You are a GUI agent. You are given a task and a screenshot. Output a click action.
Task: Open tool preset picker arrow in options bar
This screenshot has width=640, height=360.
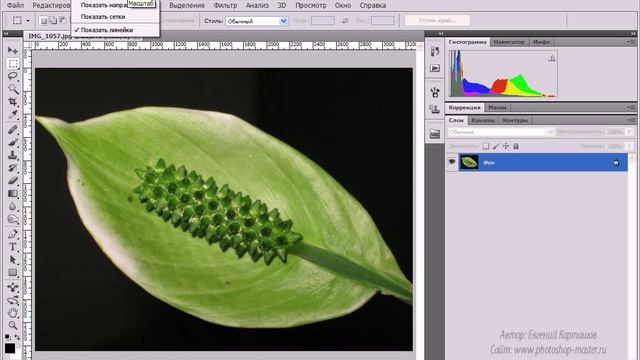coord(28,20)
